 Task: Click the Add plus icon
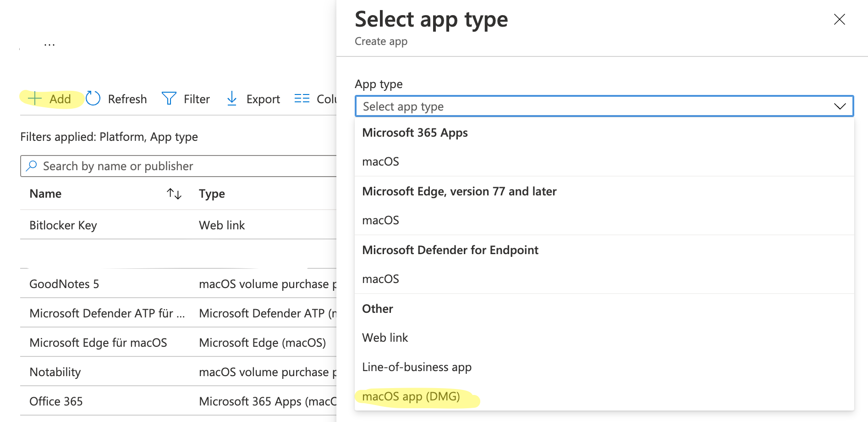[x=35, y=99]
